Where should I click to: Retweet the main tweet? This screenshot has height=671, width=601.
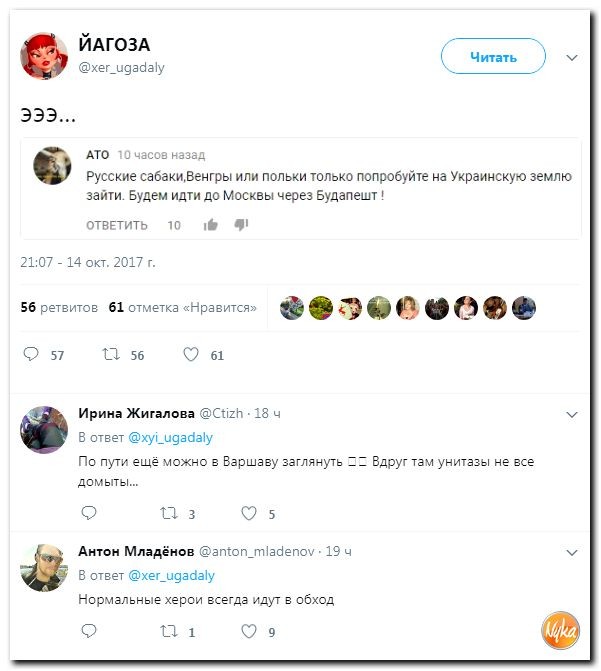(x=111, y=354)
